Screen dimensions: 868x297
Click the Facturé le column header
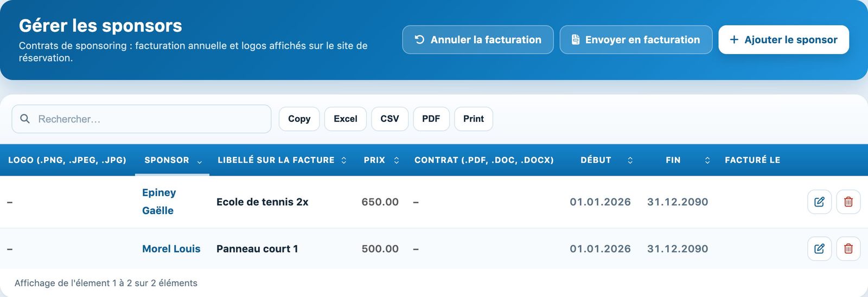[x=752, y=160]
